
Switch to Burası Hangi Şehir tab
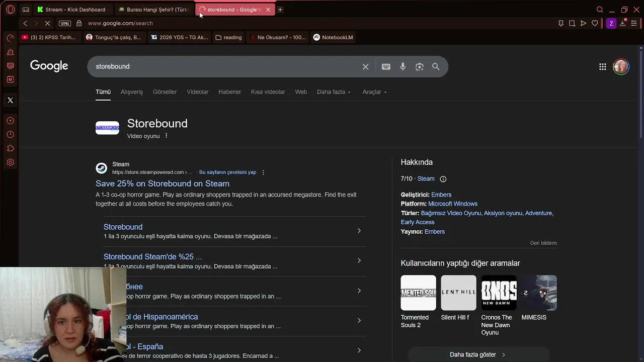[153, 10]
